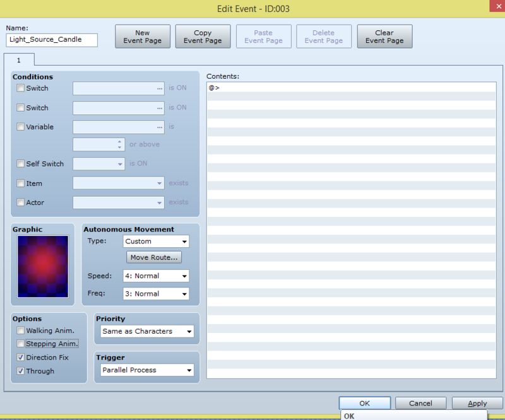Viewport: 505px width, 420px height.
Task: Open the Priority dropdown
Action: coord(145,331)
